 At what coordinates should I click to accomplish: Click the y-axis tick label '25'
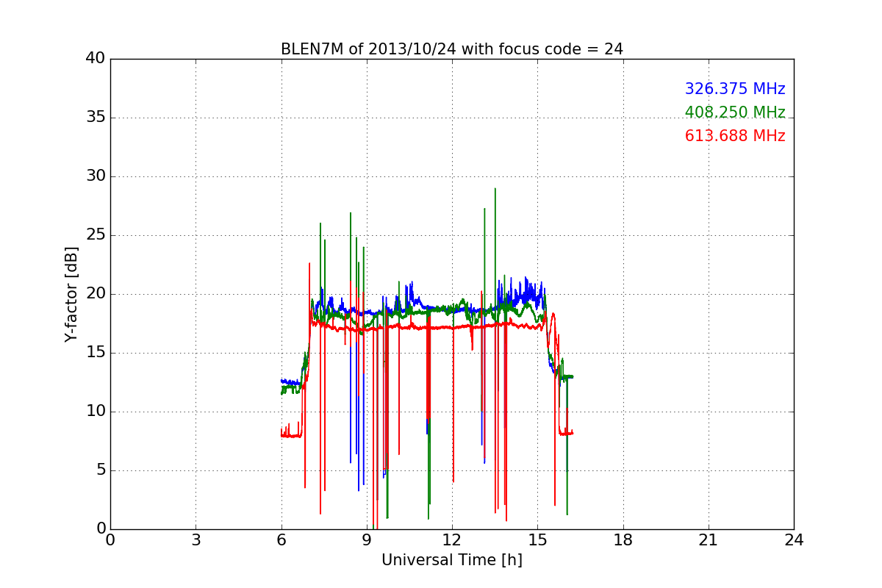click(96, 235)
